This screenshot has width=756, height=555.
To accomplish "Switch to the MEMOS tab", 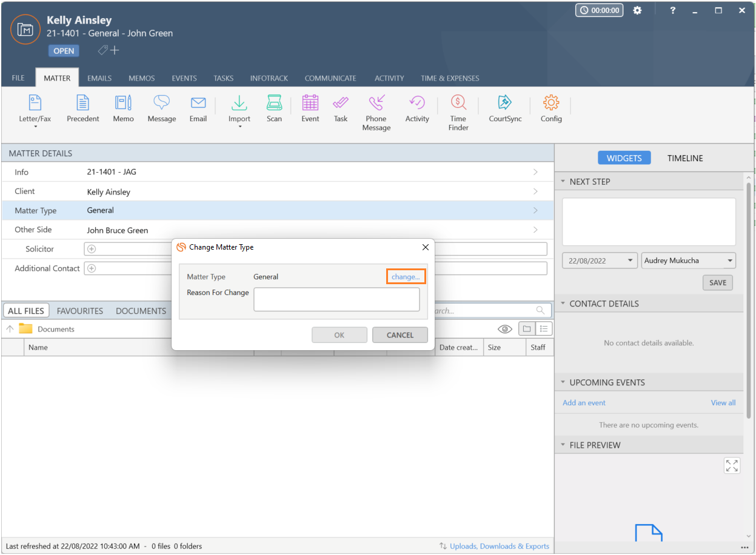I will click(141, 78).
